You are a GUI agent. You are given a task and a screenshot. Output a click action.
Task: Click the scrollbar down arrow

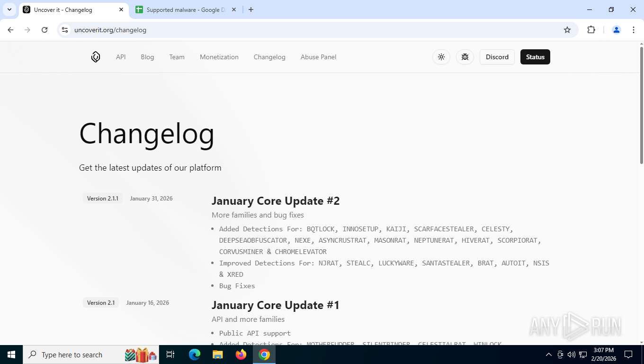tap(642, 342)
